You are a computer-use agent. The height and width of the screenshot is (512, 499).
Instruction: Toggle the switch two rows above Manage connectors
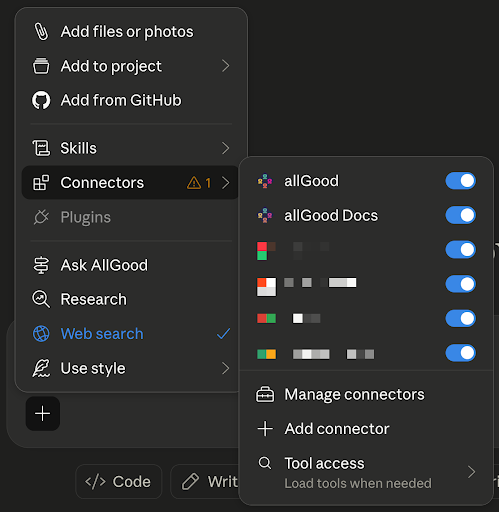click(460, 318)
